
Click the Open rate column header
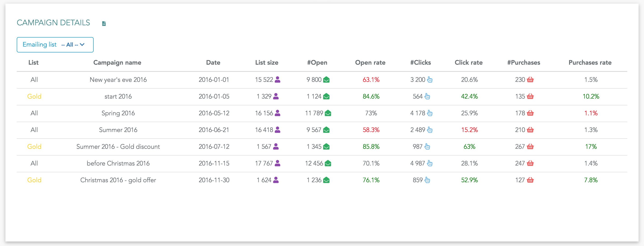click(x=370, y=62)
